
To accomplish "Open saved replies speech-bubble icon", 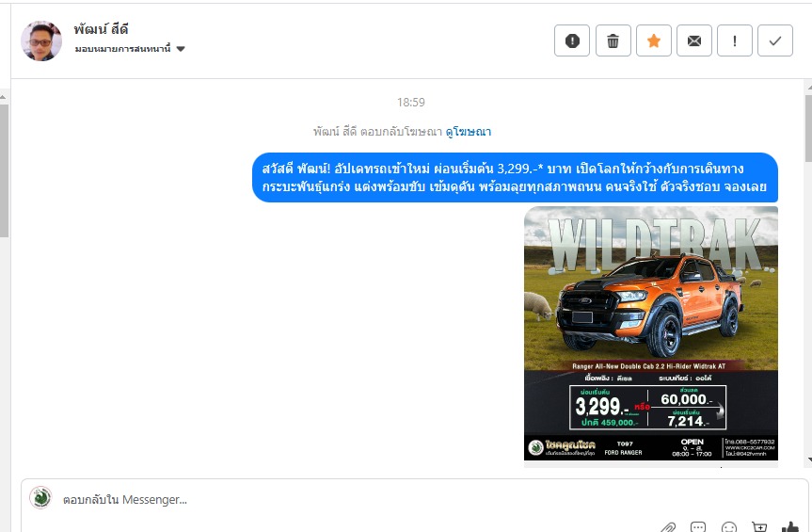I will click(698, 527).
